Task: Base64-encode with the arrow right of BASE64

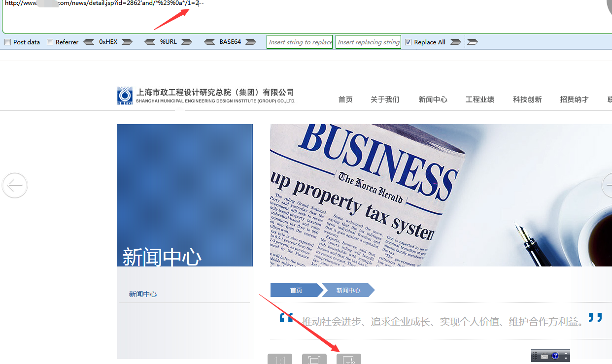Action: [251, 42]
